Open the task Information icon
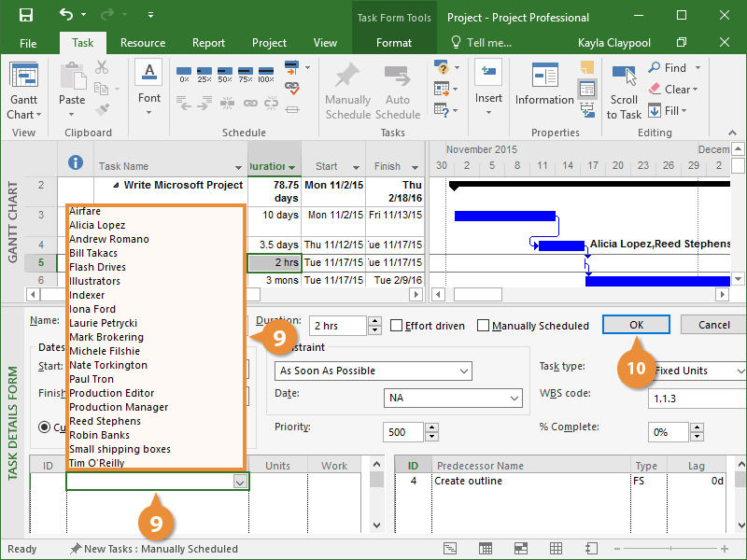The height and width of the screenshot is (560, 747). (x=544, y=77)
